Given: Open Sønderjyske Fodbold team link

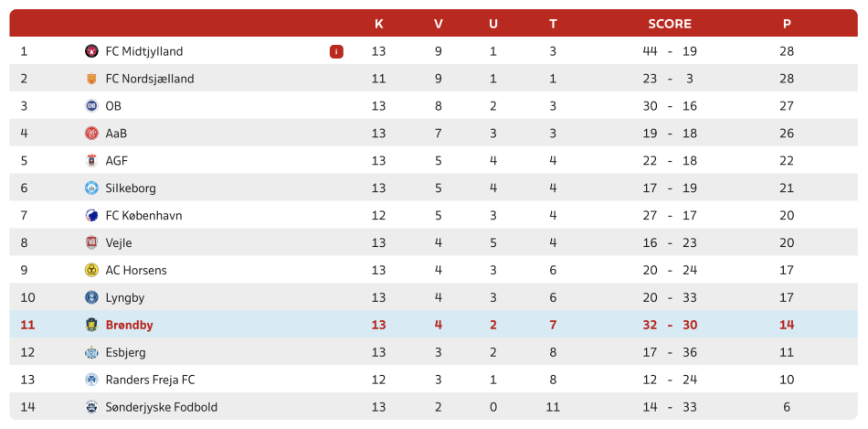Looking at the screenshot, I should pos(162,407).
